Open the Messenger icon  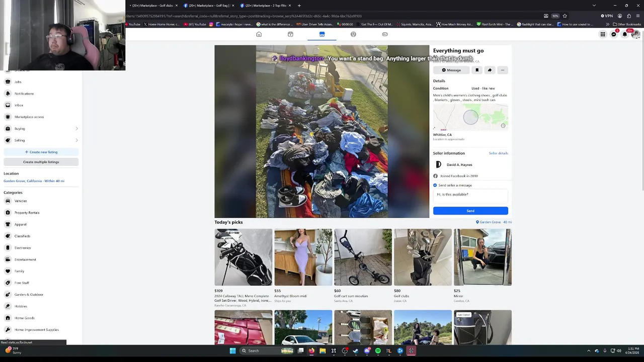pos(614,34)
